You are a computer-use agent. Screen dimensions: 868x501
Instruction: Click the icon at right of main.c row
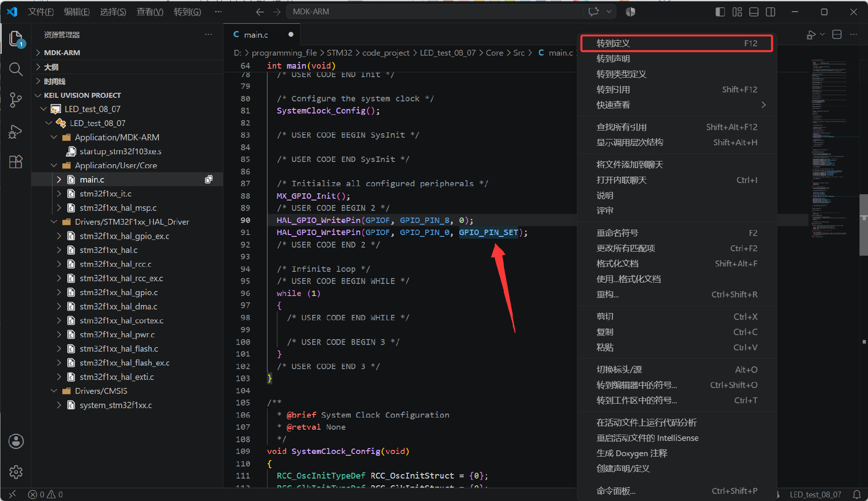(209, 179)
